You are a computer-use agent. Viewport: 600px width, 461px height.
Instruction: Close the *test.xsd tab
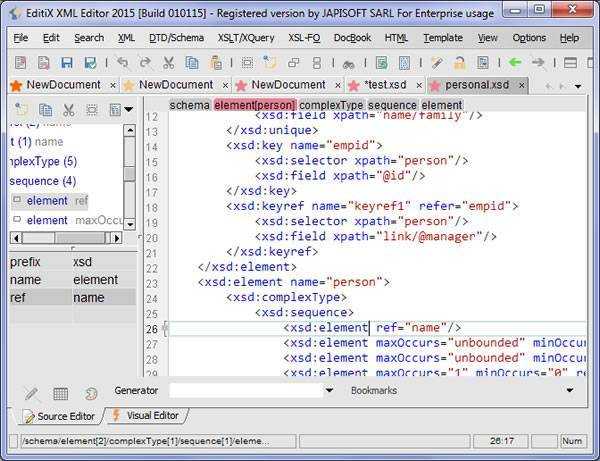[x=419, y=85]
